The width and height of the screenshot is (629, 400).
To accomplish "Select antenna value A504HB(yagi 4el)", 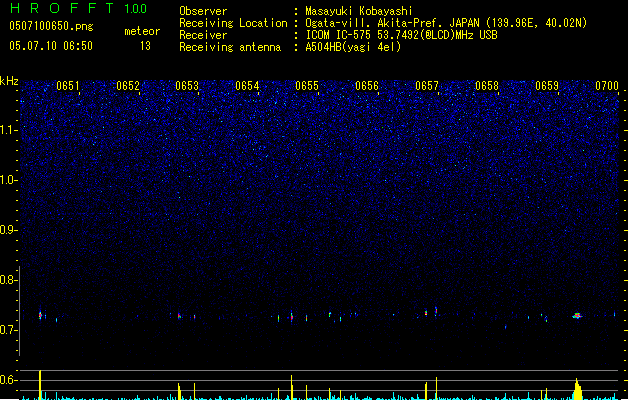I will tap(353, 47).
